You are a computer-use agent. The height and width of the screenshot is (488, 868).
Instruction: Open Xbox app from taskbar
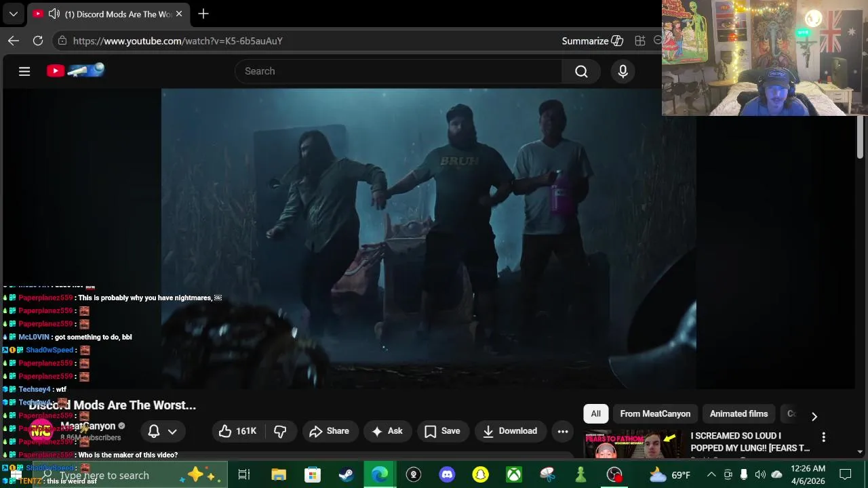click(514, 474)
